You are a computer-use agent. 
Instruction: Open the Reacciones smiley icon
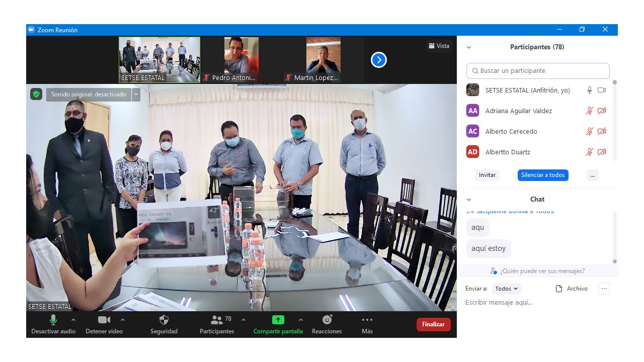tap(327, 320)
